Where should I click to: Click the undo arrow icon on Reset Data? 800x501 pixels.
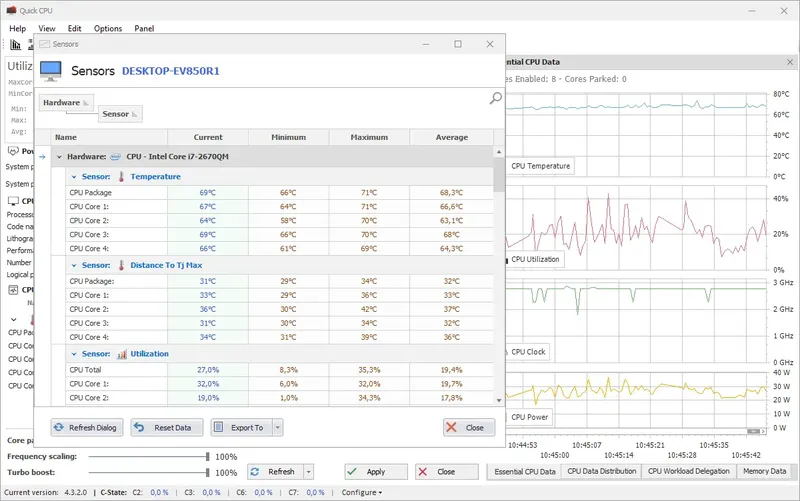(x=139, y=427)
